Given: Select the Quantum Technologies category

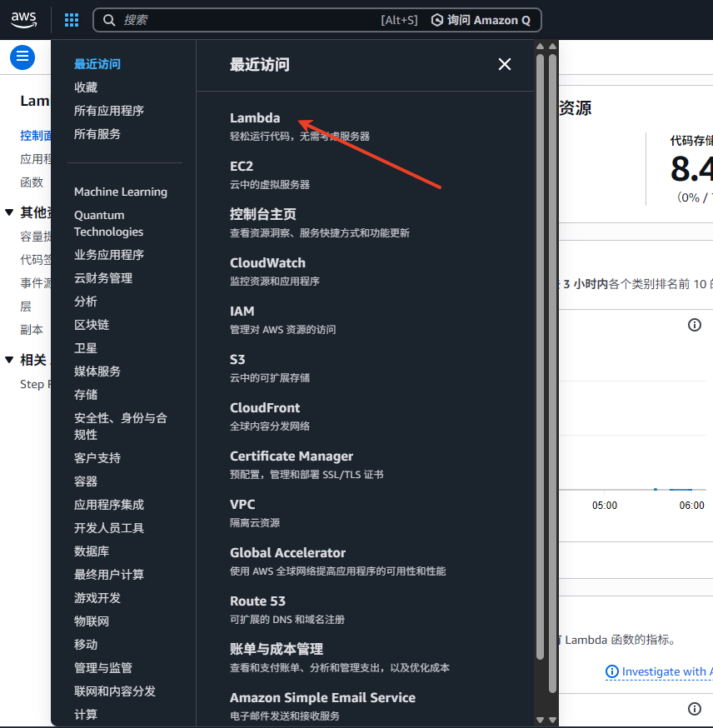Looking at the screenshot, I should (x=108, y=223).
